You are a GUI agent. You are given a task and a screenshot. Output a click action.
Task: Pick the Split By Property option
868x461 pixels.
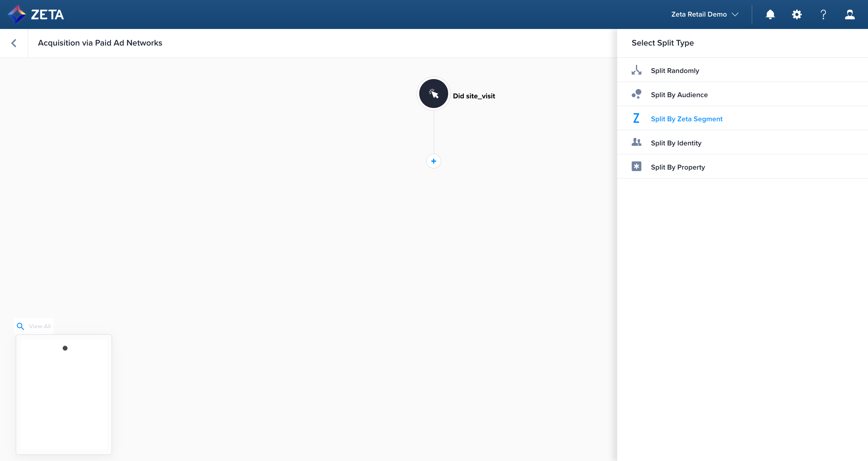pyautogui.click(x=678, y=167)
